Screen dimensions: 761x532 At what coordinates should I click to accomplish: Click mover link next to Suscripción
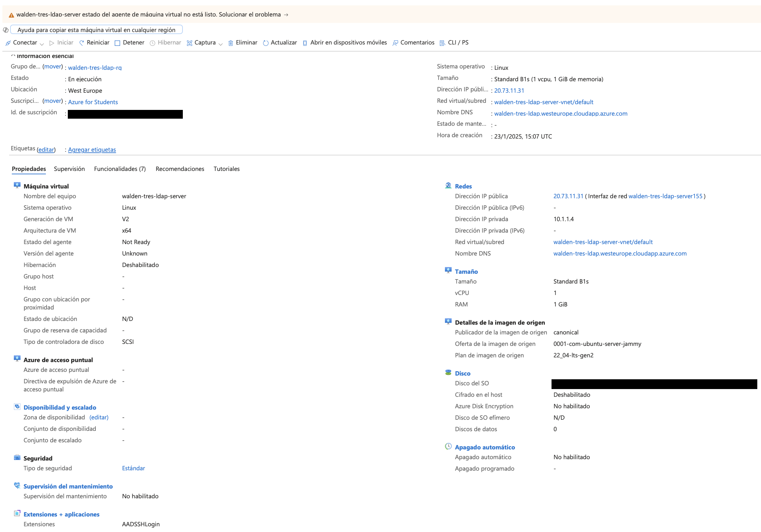[x=53, y=101]
